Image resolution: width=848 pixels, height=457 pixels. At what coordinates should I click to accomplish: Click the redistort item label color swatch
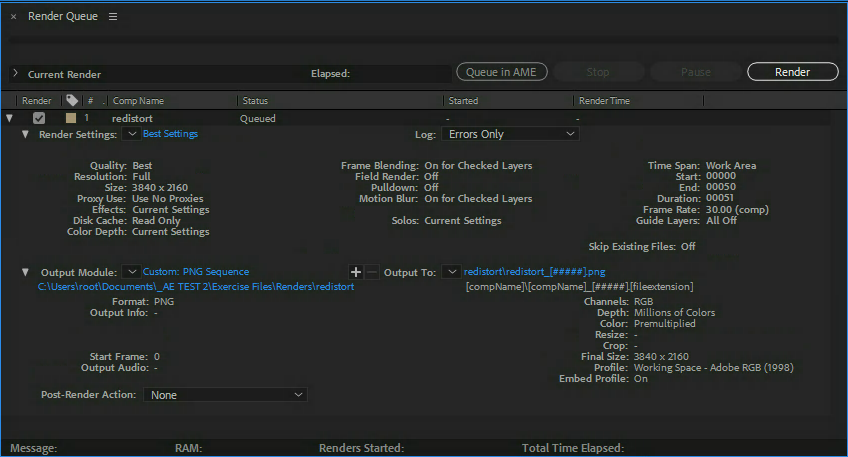point(71,118)
